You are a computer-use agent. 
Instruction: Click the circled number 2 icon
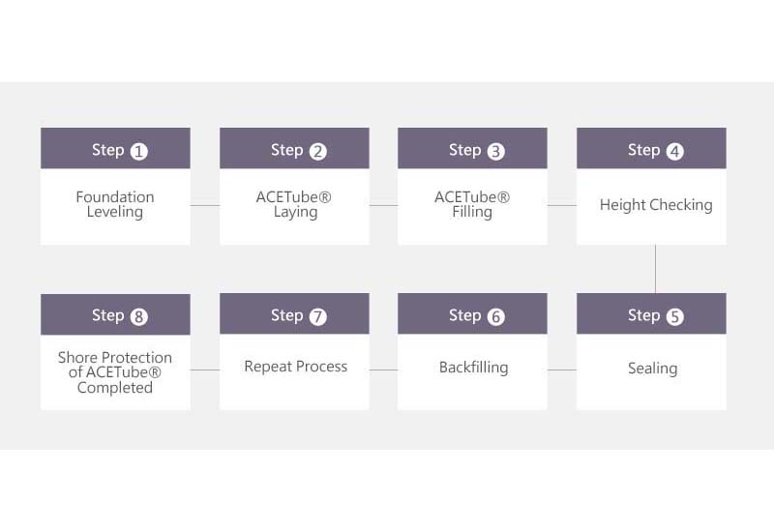pyautogui.click(x=318, y=151)
